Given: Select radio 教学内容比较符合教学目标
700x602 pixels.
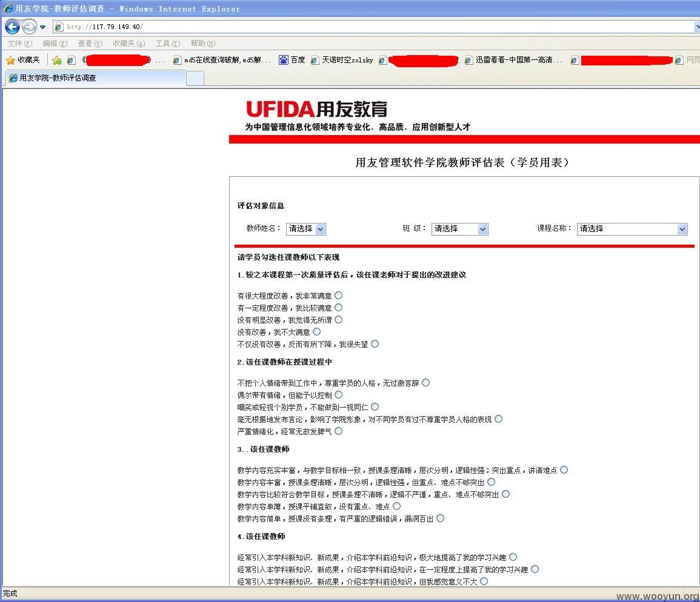Looking at the screenshot, I should coord(505,494).
